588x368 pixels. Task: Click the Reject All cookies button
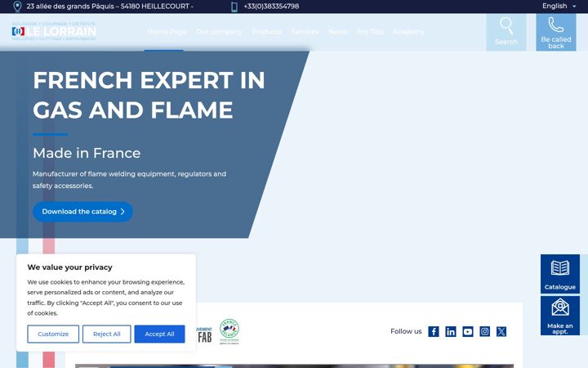pos(106,334)
